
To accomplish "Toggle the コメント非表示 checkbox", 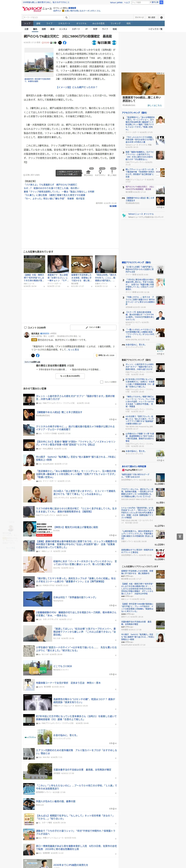I will tap(102, 382).
